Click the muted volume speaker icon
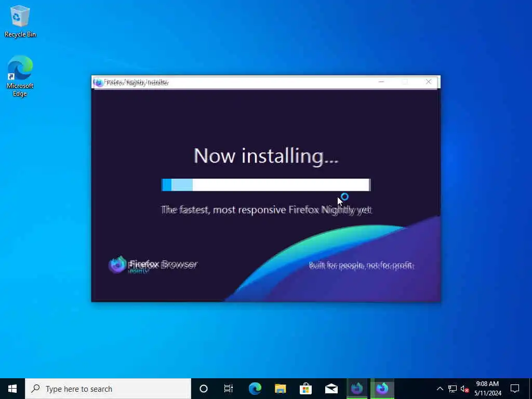This screenshot has height=399, width=532. coord(464,389)
